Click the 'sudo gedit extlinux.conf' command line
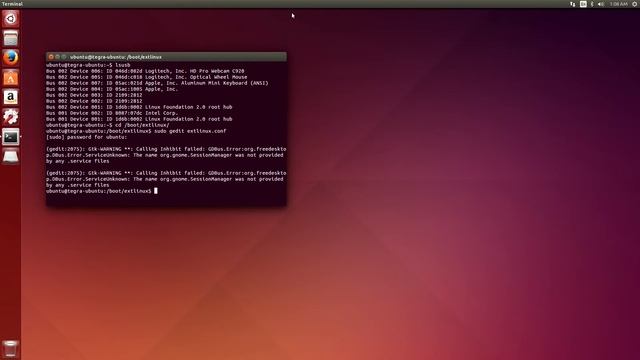The width and height of the screenshot is (640, 360). point(136,131)
